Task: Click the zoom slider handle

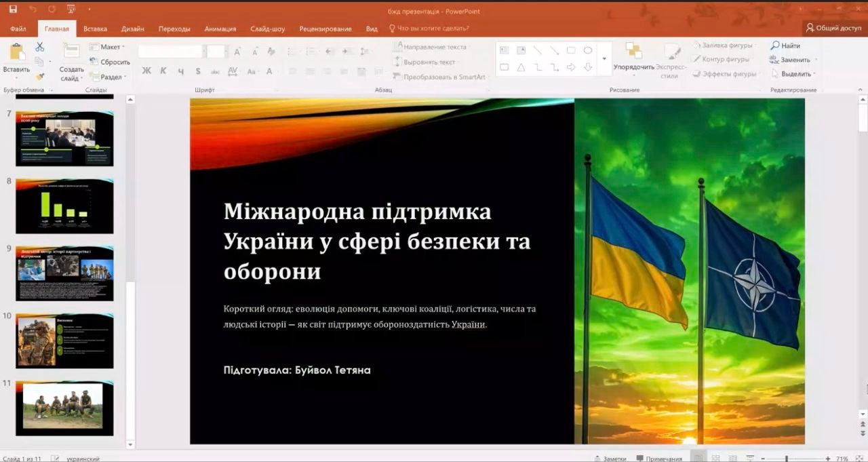Action: (787, 459)
